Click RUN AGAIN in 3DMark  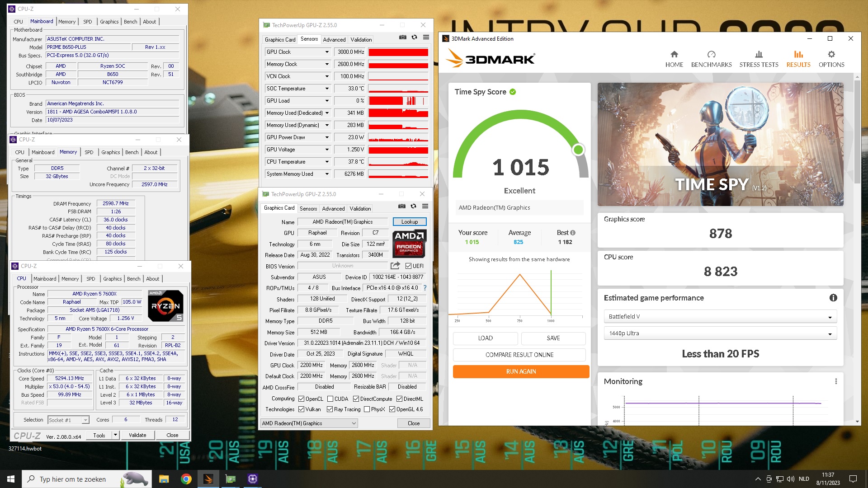pyautogui.click(x=521, y=371)
